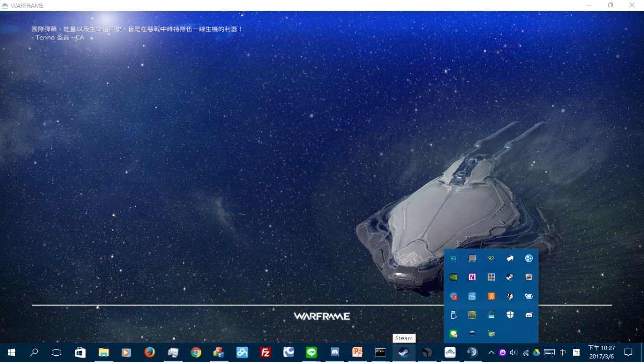644x362 pixels.
Task: Open Windows Defender shield tray icon
Action: click(510, 315)
